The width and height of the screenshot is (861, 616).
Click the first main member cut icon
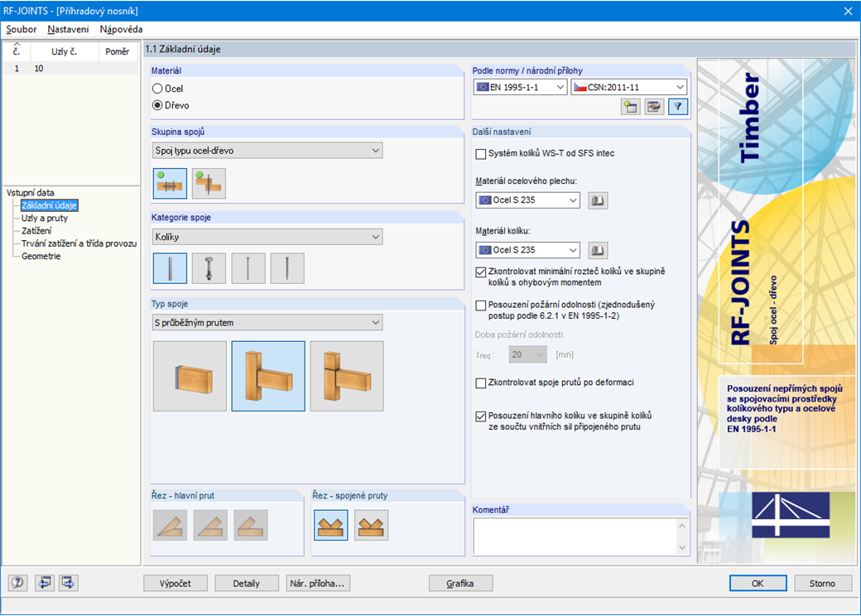(x=170, y=525)
